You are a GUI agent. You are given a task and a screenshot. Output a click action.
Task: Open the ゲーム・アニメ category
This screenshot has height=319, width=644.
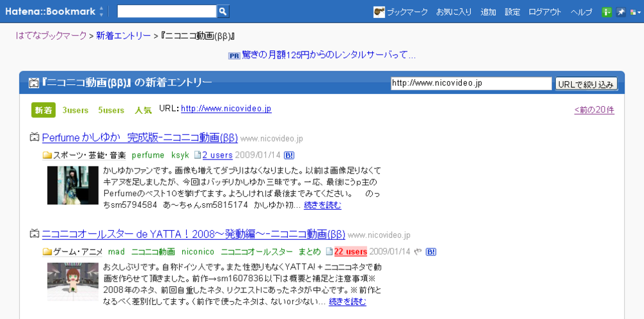click(x=78, y=251)
